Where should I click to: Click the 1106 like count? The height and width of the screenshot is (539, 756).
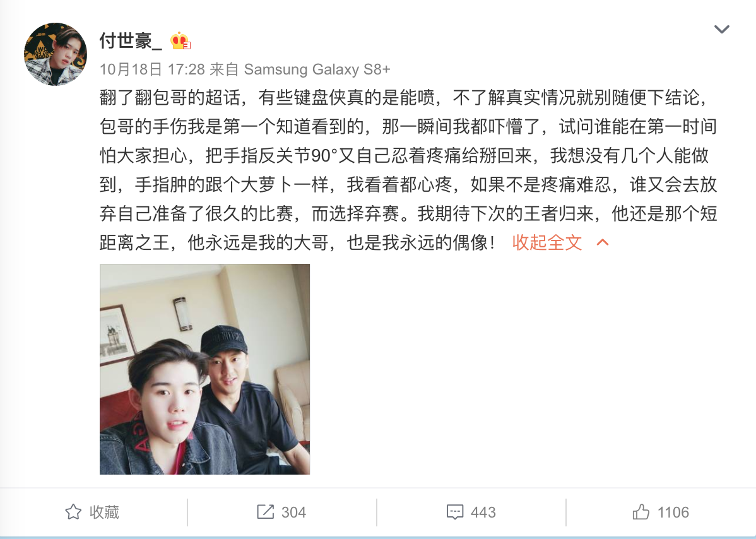(x=673, y=512)
